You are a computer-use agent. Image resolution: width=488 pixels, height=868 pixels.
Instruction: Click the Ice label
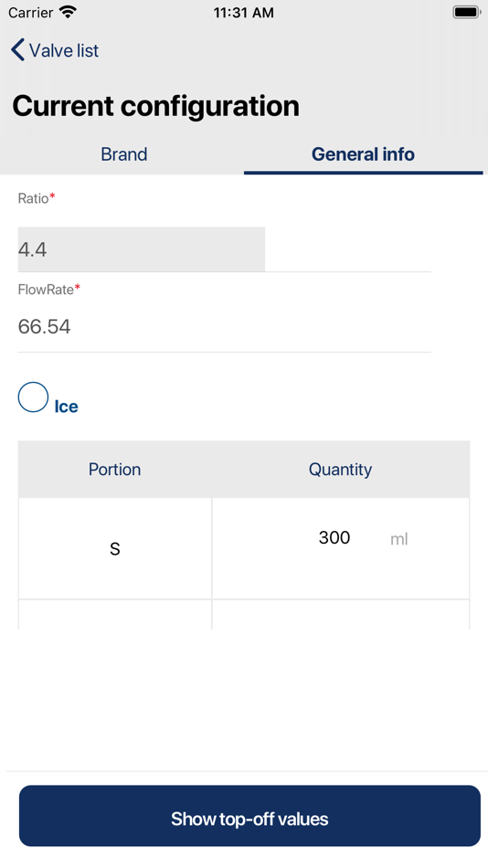point(66,407)
